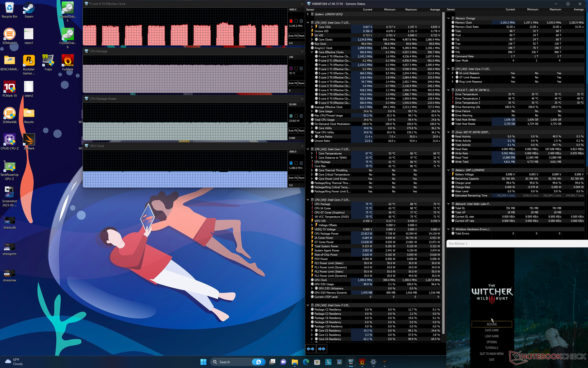The height and width of the screenshot is (368, 588).
Task: Expand the IA Limit Reasons row
Action: (452, 73)
